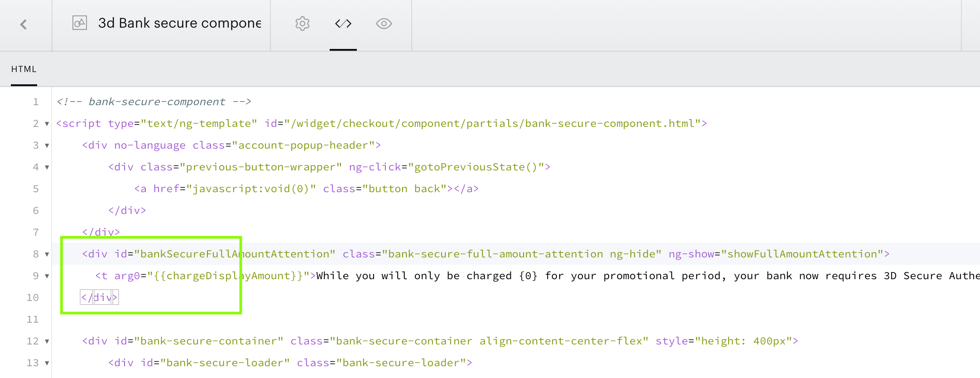
Task: Collapse bank-secure-container div on line 12
Action: click(47, 341)
